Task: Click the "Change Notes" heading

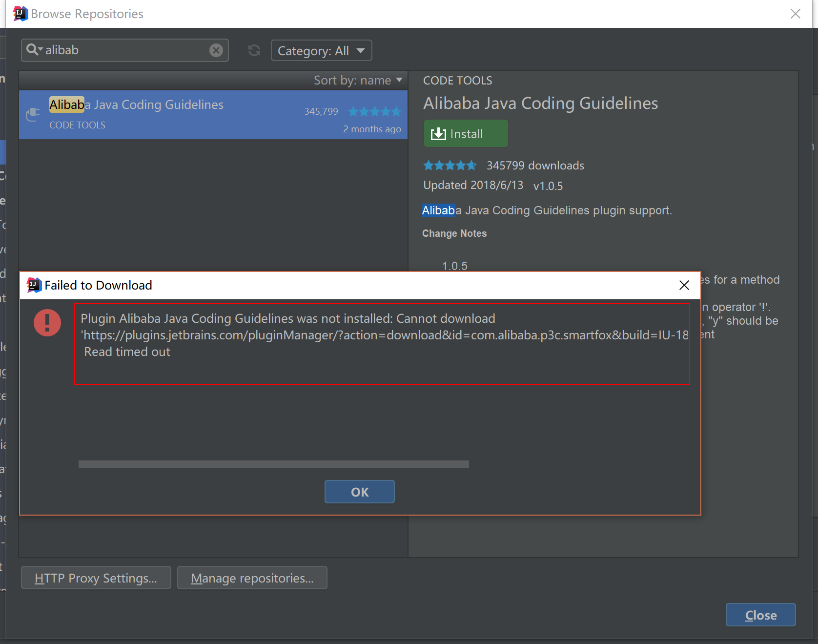Action: [x=454, y=233]
